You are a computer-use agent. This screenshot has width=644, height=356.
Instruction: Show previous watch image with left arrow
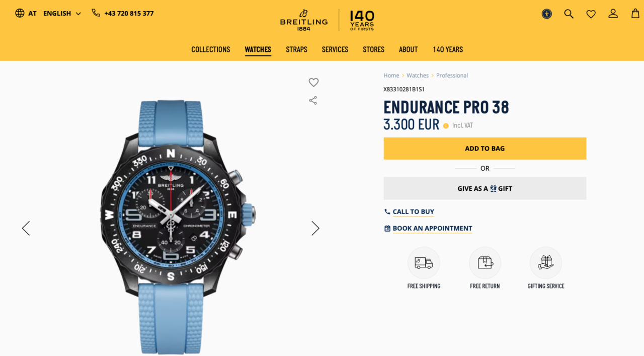pyautogui.click(x=26, y=228)
